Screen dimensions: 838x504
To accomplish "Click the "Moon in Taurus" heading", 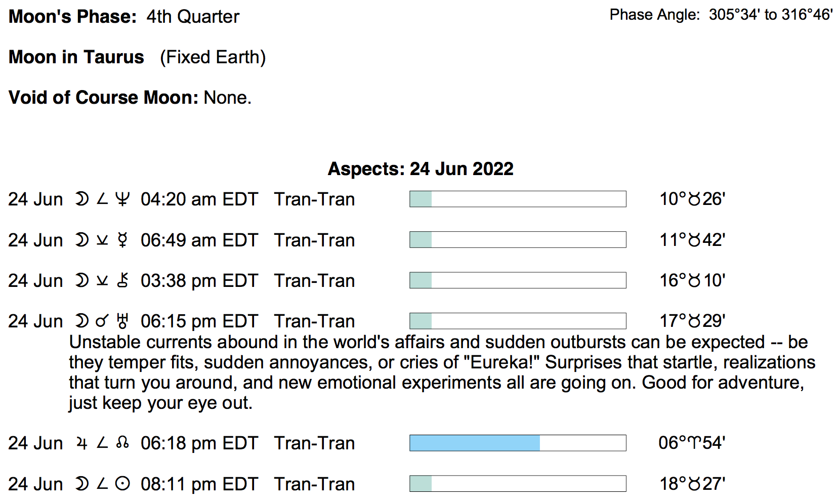I will (x=76, y=57).
